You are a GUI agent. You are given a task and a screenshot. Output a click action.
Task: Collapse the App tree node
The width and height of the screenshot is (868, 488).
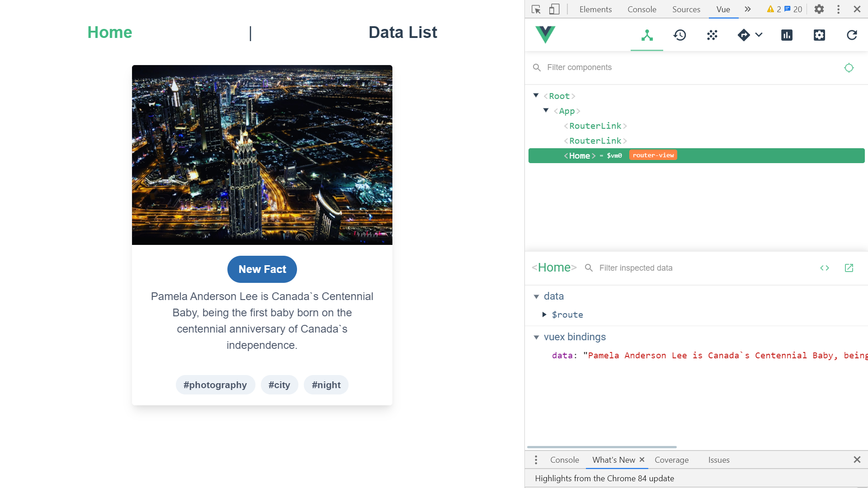(x=546, y=110)
